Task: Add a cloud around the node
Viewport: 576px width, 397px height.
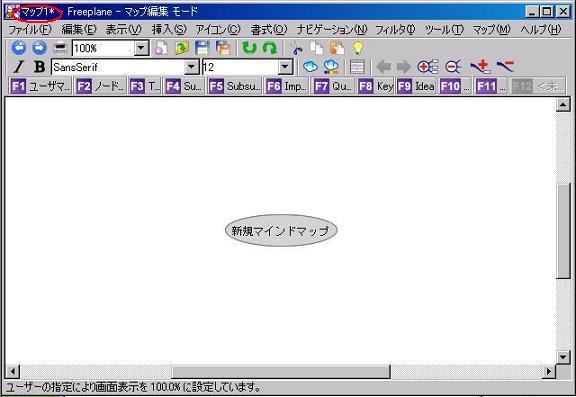Action: [310, 67]
